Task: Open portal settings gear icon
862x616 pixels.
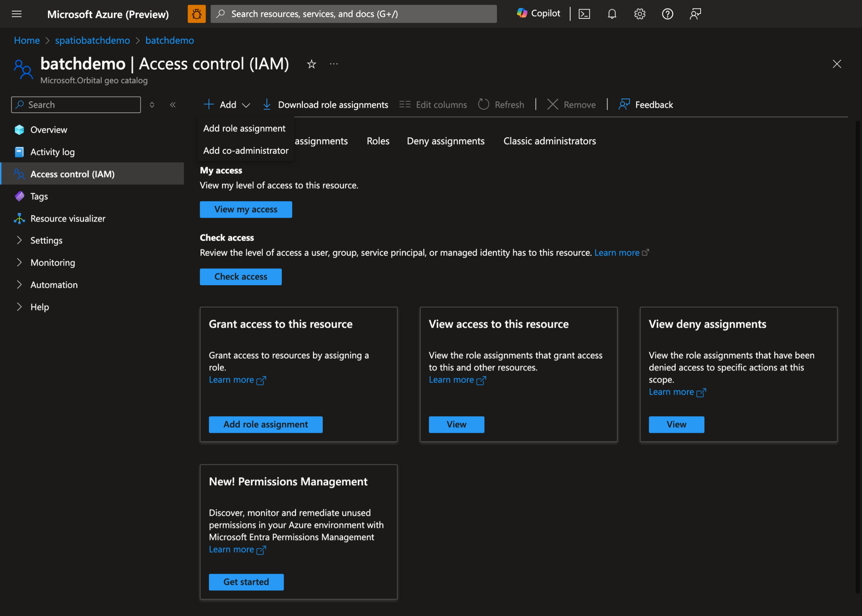Action: pos(640,14)
